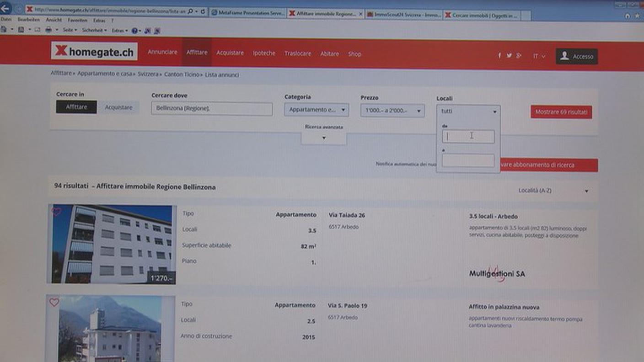644x362 pixels.
Task: Click the heart on the Via S. Paolo listing
Action: [x=54, y=303]
